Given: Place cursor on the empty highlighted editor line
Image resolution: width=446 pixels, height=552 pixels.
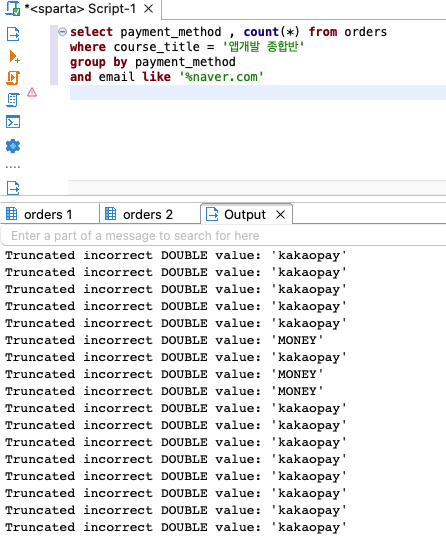Looking at the screenshot, I should 258,93.
